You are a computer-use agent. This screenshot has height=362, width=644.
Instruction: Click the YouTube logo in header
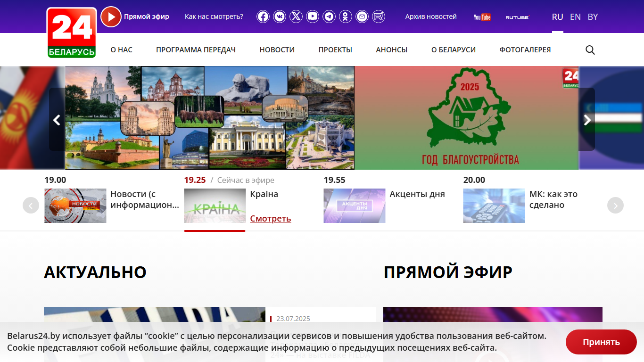(482, 17)
